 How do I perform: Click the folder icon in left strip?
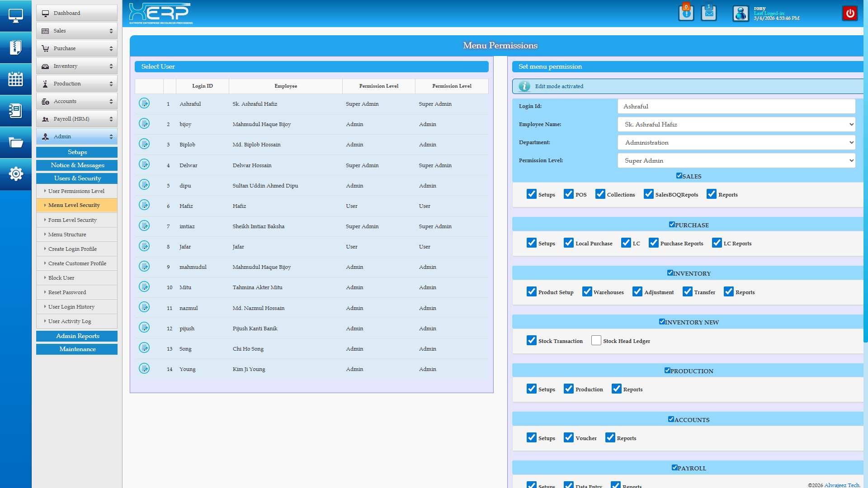(x=15, y=142)
